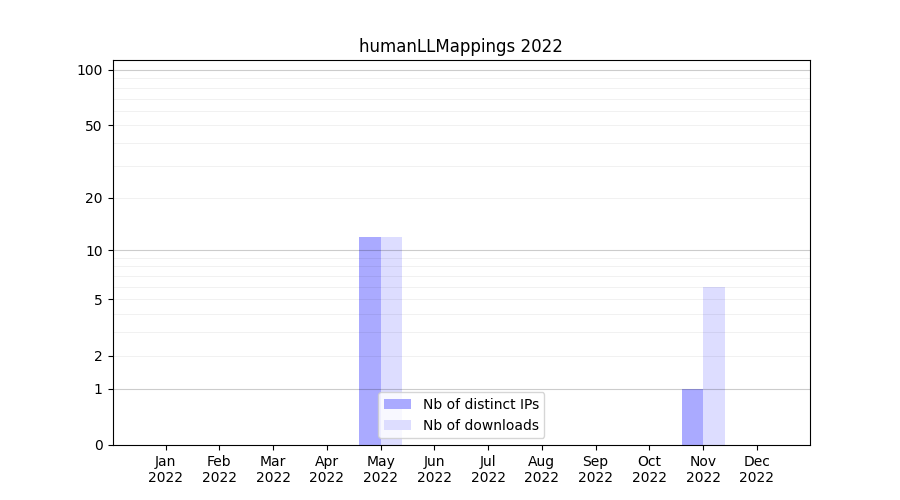Click the 50 tick on the y-axis
The height and width of the screenshot is (500, 900).
pos(94,126)
